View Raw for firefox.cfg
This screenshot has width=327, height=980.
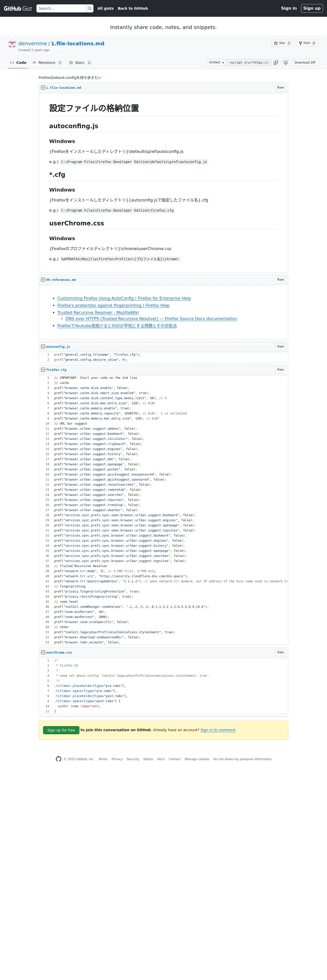coord(280,370)
